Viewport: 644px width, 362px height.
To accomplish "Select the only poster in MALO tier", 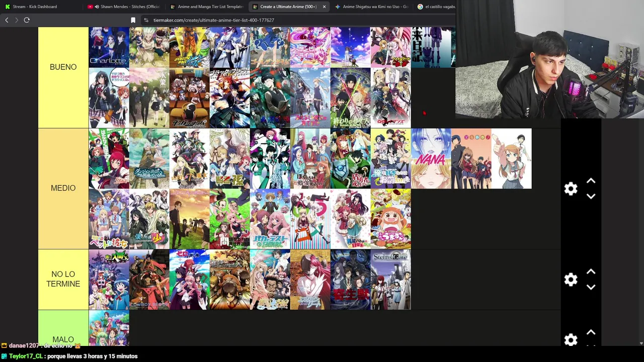I will point(109,328).
